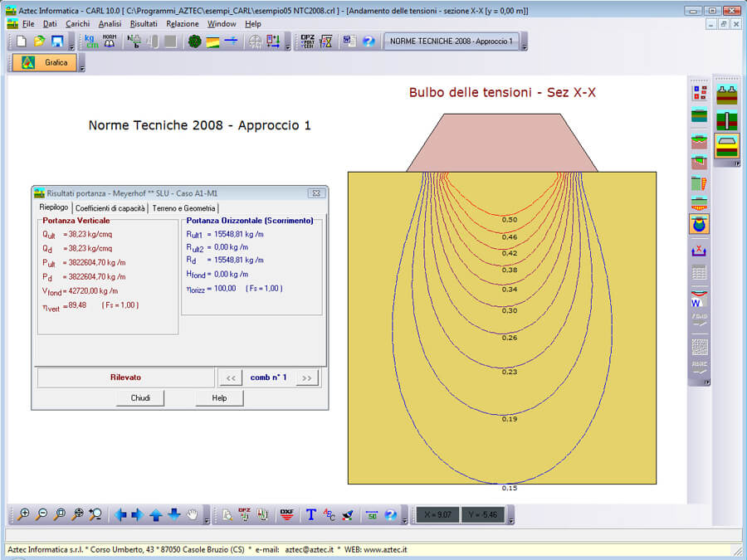
Task: Click the save floppy disk icon
Action: click(57, 41)
